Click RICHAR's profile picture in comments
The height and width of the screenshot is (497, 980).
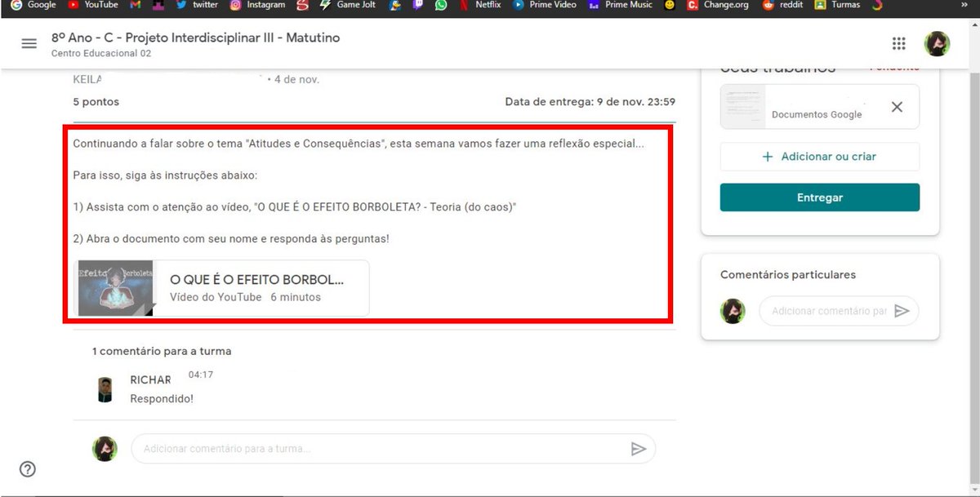point(105,390)
